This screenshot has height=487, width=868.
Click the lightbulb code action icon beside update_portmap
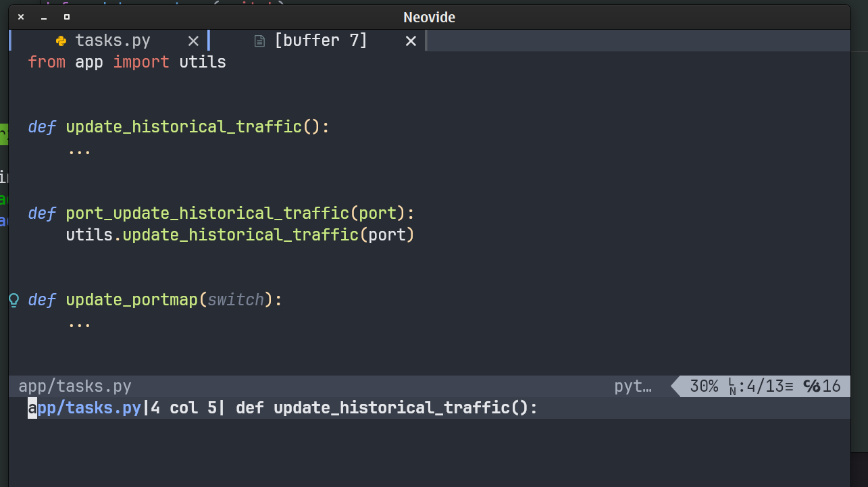click(x=13, y=299)
